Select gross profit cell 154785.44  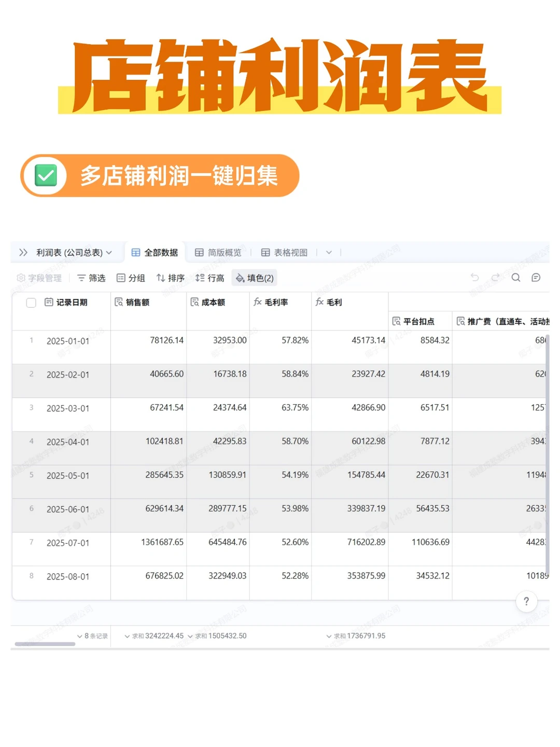[350, 482]
